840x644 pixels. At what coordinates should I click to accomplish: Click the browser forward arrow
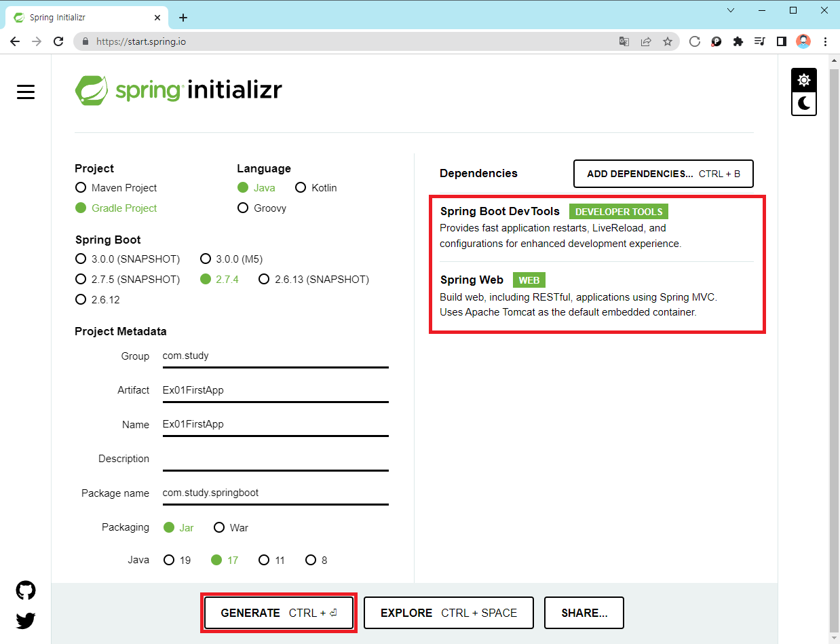pos(37,41)
